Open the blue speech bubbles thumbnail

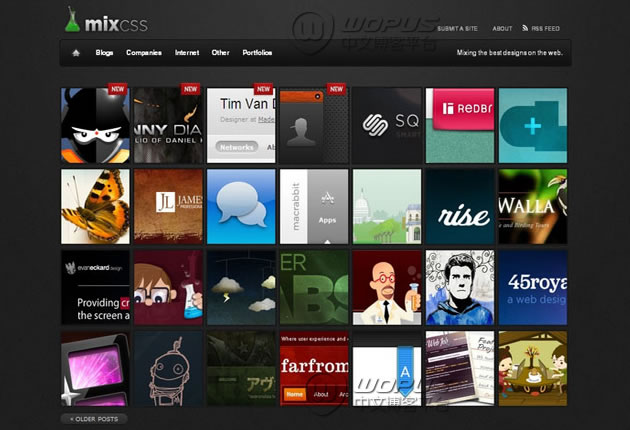click(x=240, y=205)
